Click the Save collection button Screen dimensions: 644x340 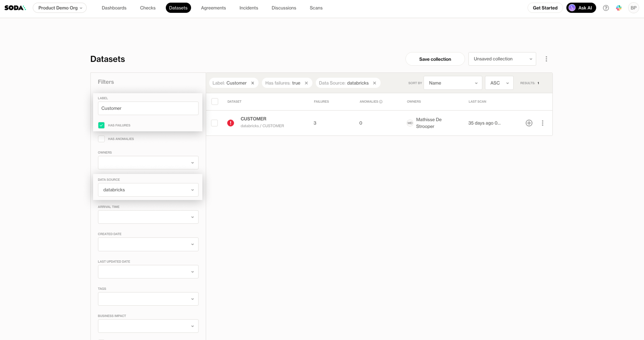click(435, 59)
